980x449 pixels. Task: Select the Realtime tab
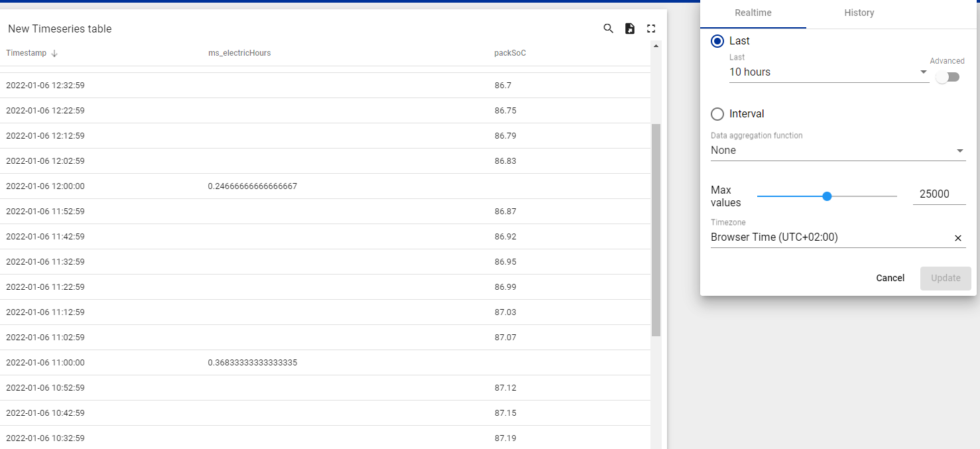click(753, 13)
